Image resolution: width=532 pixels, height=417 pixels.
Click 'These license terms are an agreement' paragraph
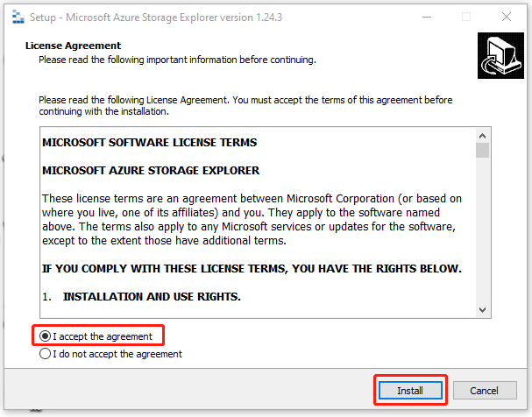[252, 219]
